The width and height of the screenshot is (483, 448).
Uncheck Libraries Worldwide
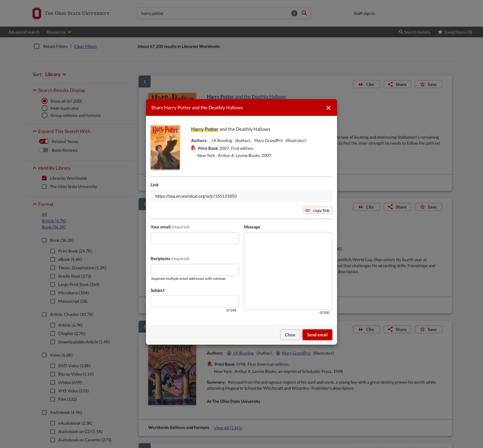pos(44,178)
